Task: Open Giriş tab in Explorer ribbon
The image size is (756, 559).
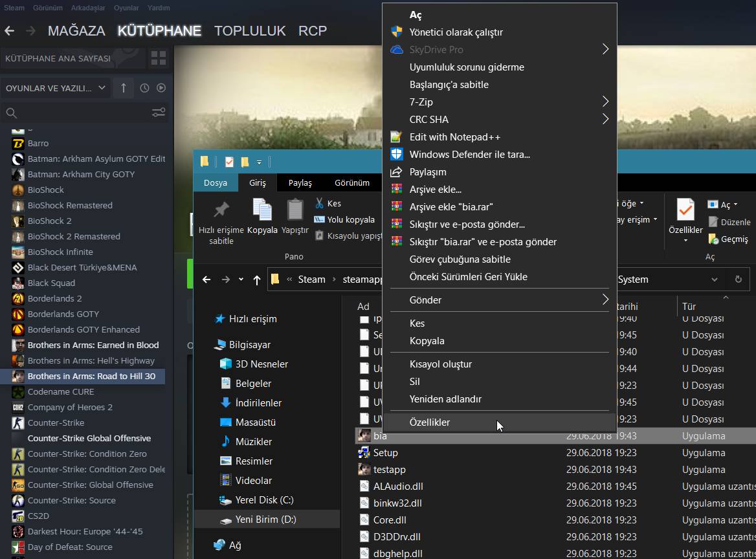Action: (258, 183)
